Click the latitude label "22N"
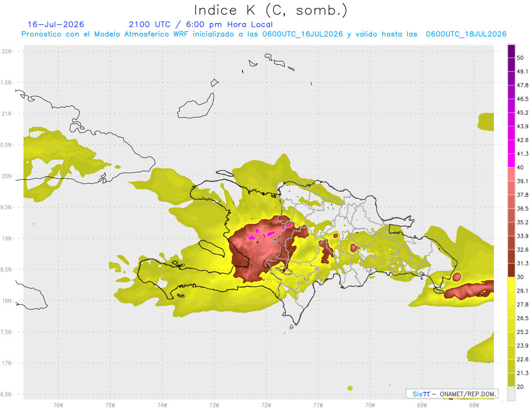This screenshot has height=411, width=532. coord(7,51)
